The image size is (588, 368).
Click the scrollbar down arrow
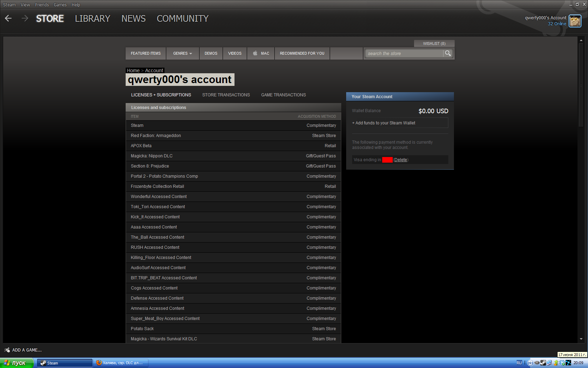[581, 339]
